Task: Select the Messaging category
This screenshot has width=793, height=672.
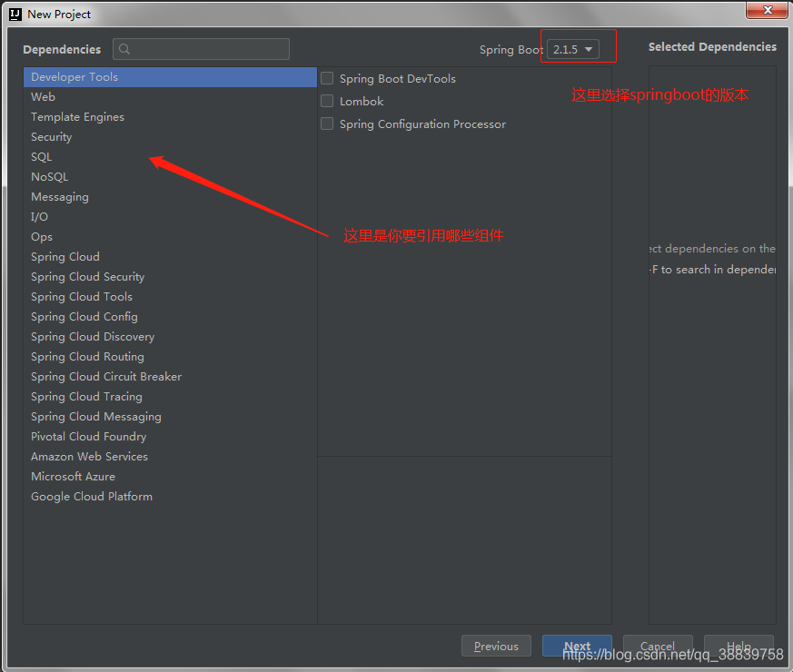Action: pyautogui.click(x=170, y=197)
